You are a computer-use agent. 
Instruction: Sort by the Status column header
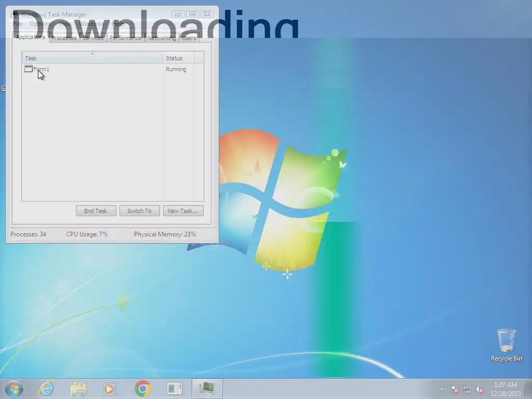[179, 58]
